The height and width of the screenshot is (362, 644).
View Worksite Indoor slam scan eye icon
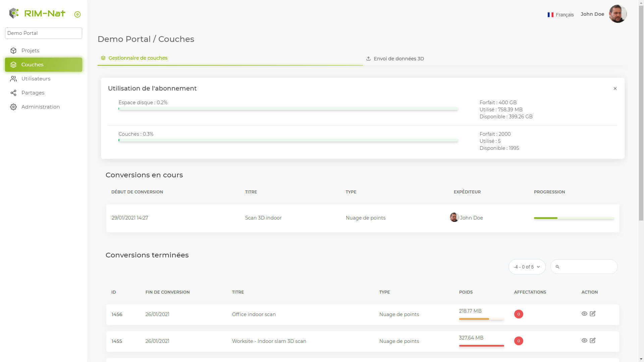click(x=584, y=341)
